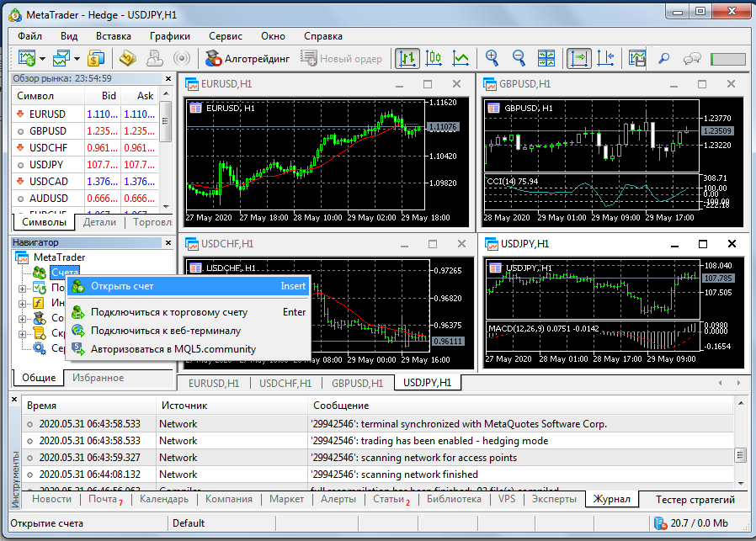Enable the Algotrading button
Screen dimensions: 756x541
tap(248, 58)
